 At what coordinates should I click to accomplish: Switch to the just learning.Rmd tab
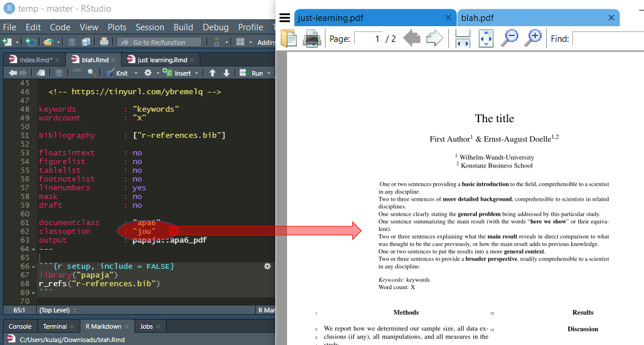pos(162,60)
